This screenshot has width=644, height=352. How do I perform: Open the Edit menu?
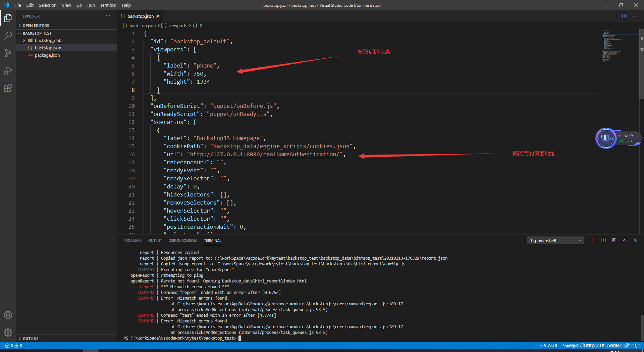coord(30,5)
